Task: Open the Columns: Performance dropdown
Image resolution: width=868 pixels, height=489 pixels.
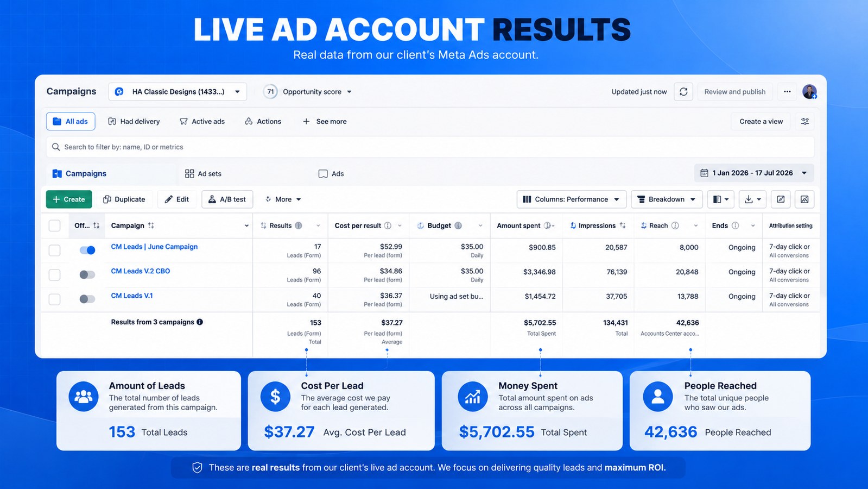Action: pos(572,199)
